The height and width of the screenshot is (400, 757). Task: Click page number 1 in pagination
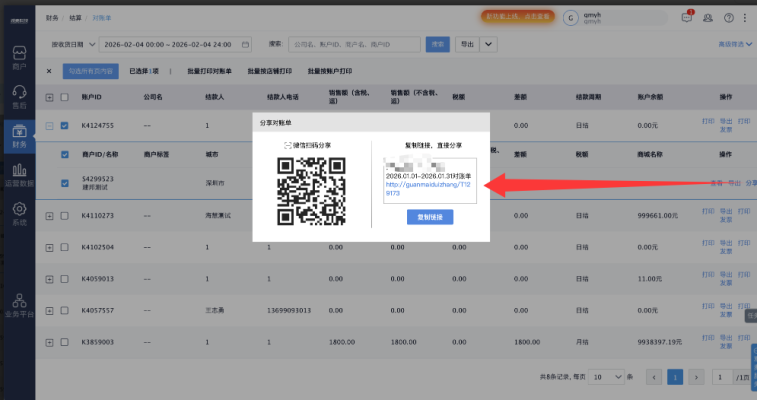pos(675,377)
